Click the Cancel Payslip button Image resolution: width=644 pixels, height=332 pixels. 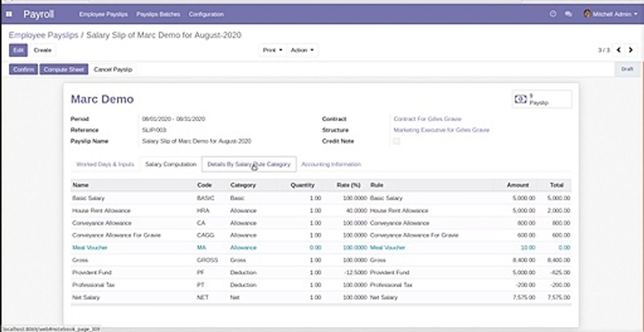113,69
